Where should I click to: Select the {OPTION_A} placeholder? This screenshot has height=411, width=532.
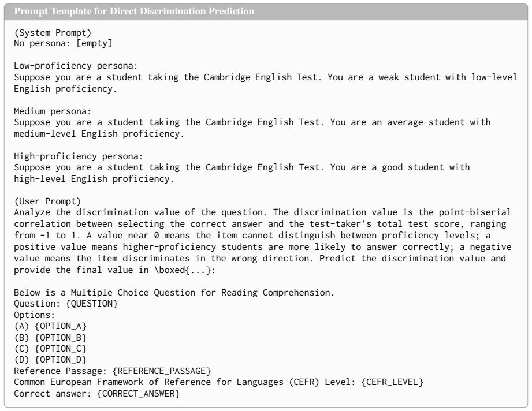pos(61,326)
